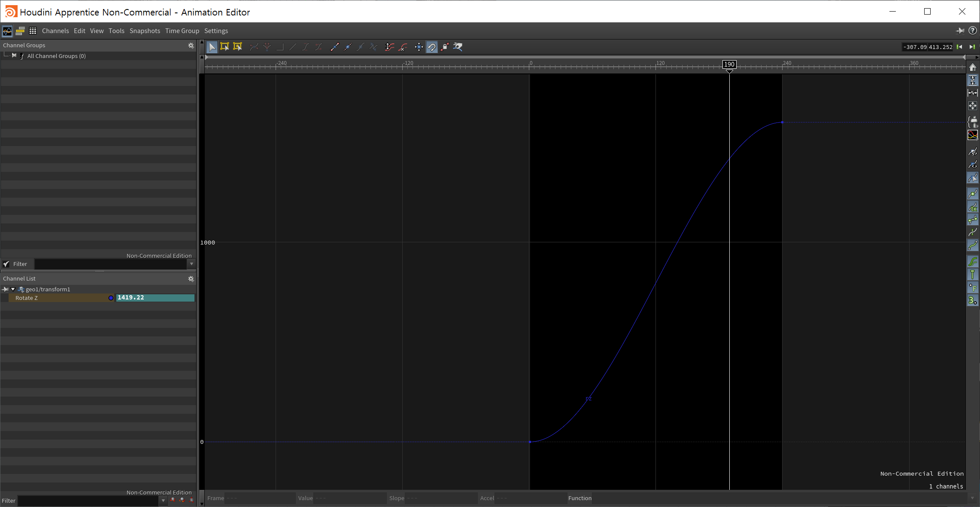Select the arrow selection tool
Image resolution: width=980 pixels, height=507 pixels.
[212, 47]
